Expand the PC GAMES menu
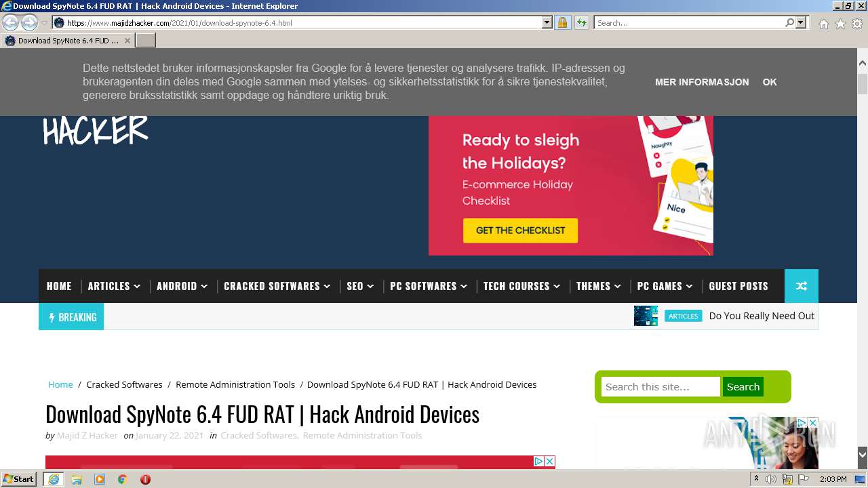Viewport: 868px width, 488px height. tap(665, 286)
